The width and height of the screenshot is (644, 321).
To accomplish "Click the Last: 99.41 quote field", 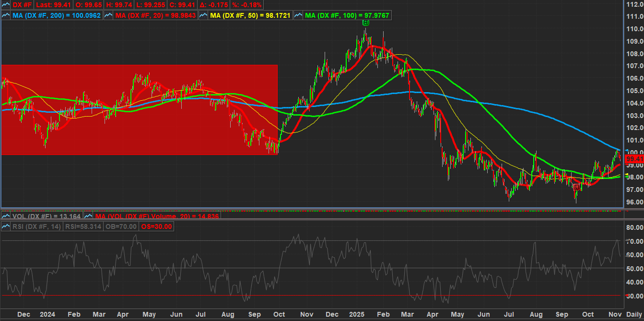I will pyautogui.click(x=51, y=5).
